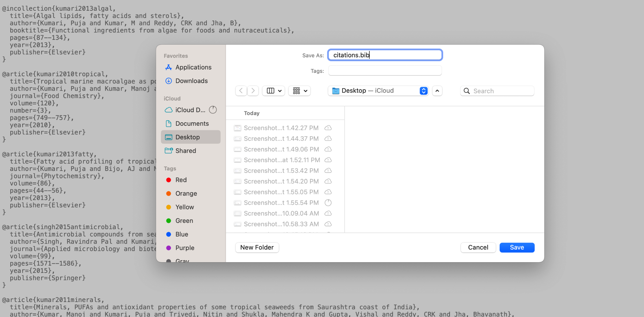The image size is (644, 317).
Task: Go back with the left chevron button
Action: (x=241, y=91)
